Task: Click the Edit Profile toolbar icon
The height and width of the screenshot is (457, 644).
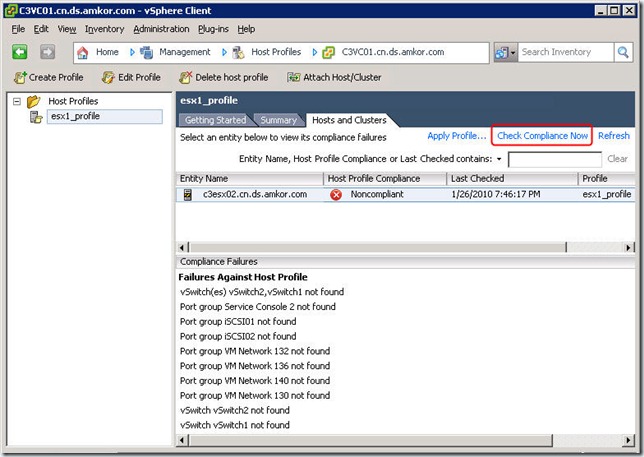Action: tap(108, 77)
